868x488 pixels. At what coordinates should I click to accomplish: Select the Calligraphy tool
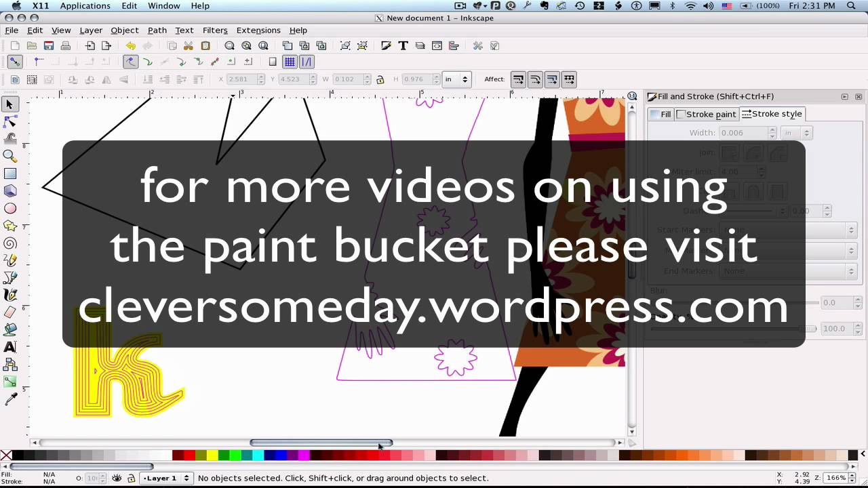click(x=9, y=295)
